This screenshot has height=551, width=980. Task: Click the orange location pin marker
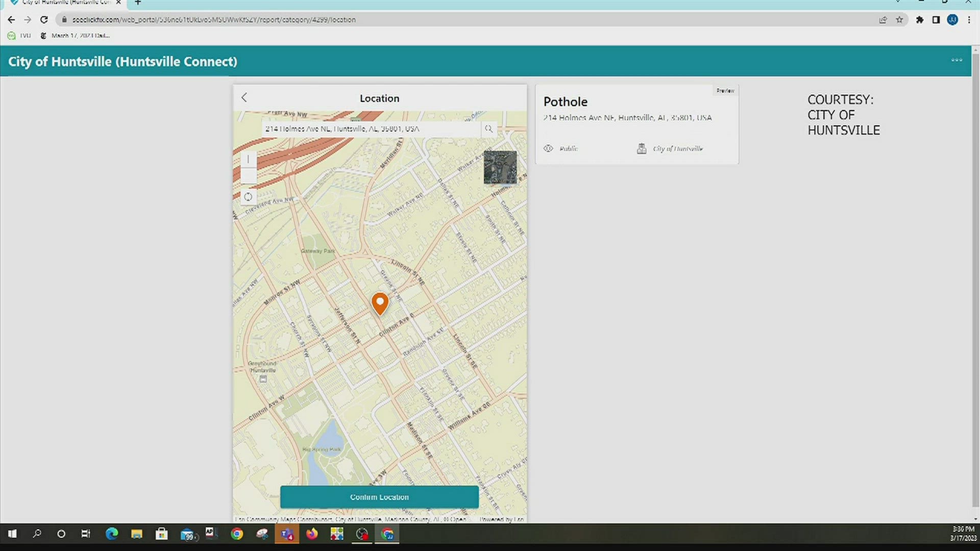pyautogui.click(x=380, y=304)
